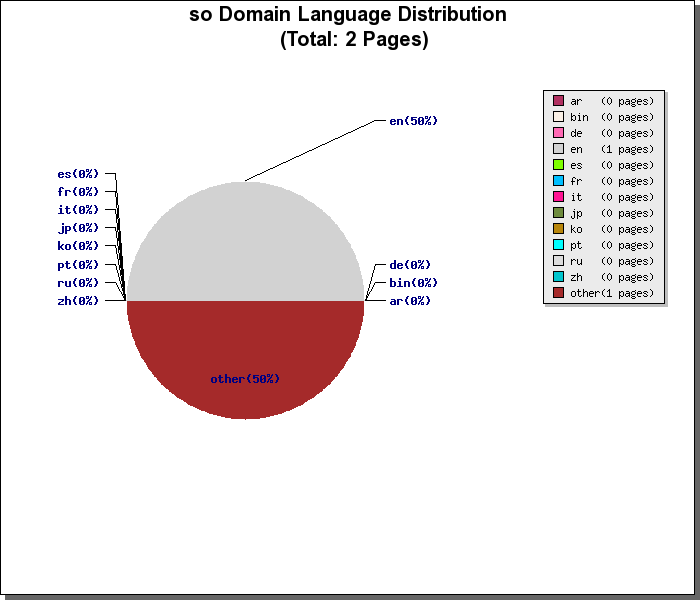Image resolution: width=700 pixels, height=600 pixels.
Task: Click legend text 'jp (0 pages)'
Action: tap(612, 213)
